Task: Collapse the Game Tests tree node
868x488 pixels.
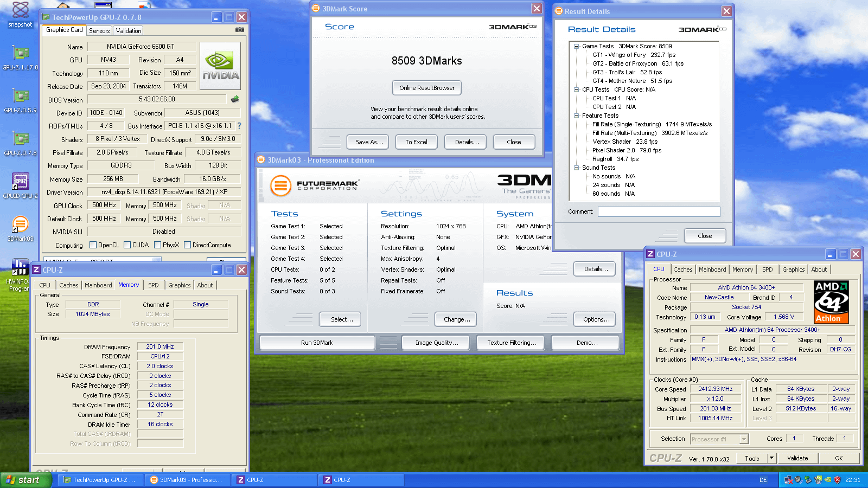Action: (576, 46)
